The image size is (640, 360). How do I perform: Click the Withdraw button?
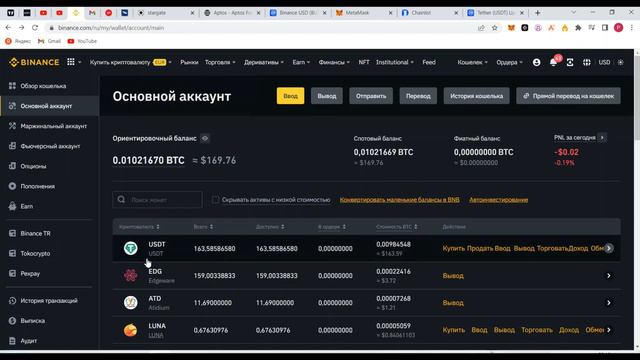327,96
